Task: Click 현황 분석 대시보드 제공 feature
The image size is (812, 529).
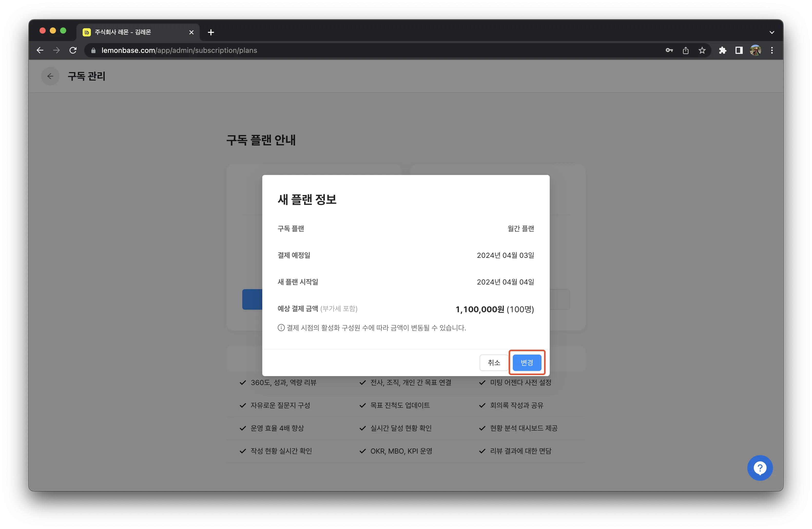Action: pos(524,428)
